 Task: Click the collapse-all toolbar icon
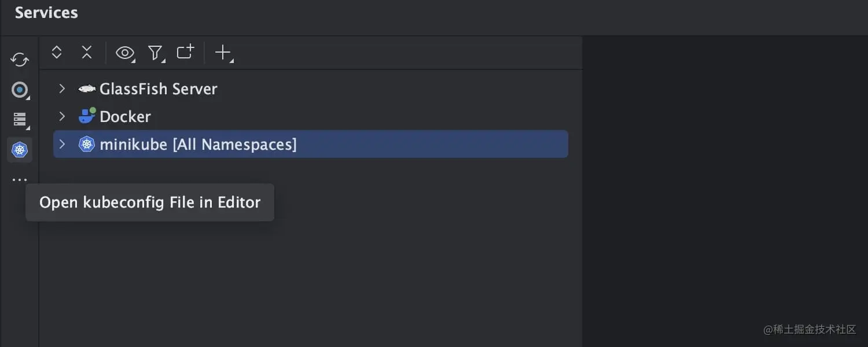[x=86, y=53]
